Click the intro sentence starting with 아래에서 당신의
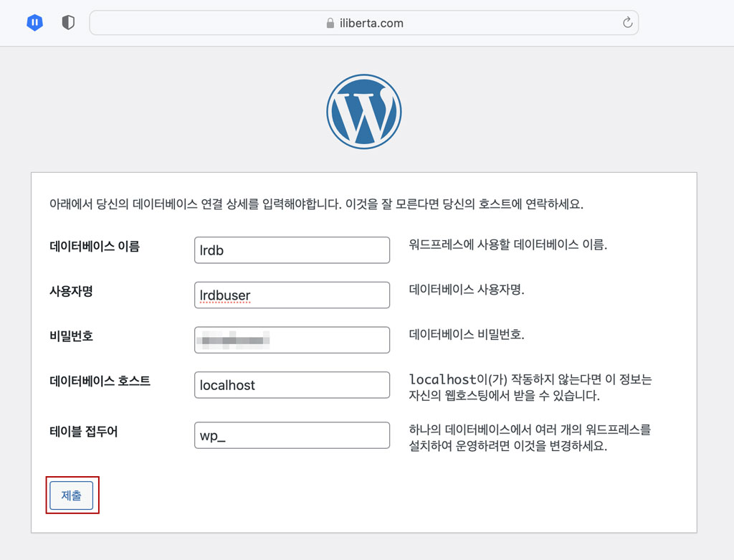The height and width of the screenshot is (560, 734). [x=316, y=204]
